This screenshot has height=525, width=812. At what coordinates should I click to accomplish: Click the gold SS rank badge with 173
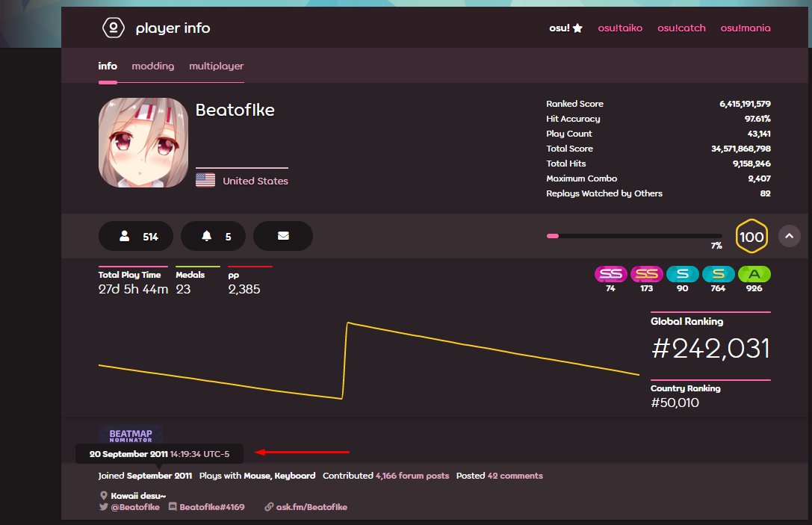coord(647,274)
